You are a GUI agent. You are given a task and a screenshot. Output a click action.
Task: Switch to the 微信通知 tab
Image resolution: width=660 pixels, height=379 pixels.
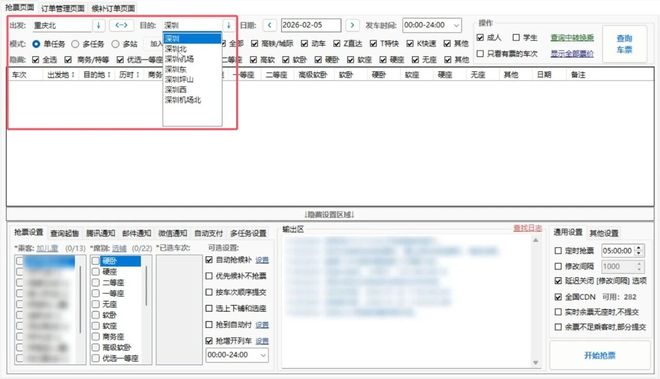tap(173, 233)
